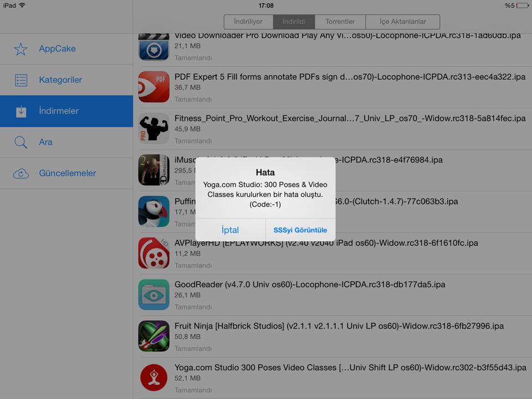Open Güncellemeler in the sidebar
This screenshot has width=532, height=399.
pos(66,173)
